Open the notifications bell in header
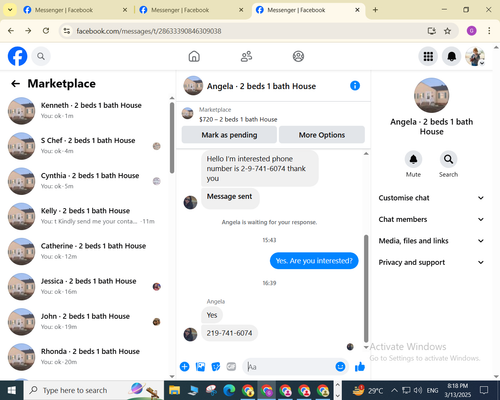The width and height of the screenshot is (500, 400). tap(451, 56)
